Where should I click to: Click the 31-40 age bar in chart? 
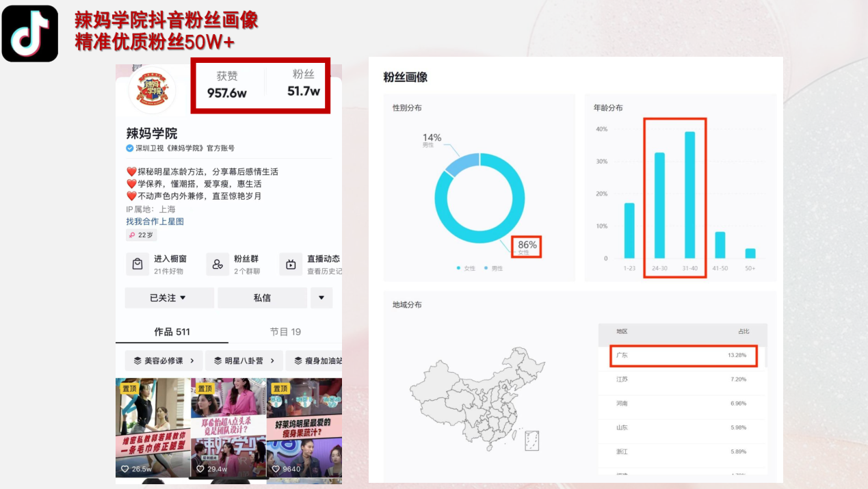tap(689, 195)
